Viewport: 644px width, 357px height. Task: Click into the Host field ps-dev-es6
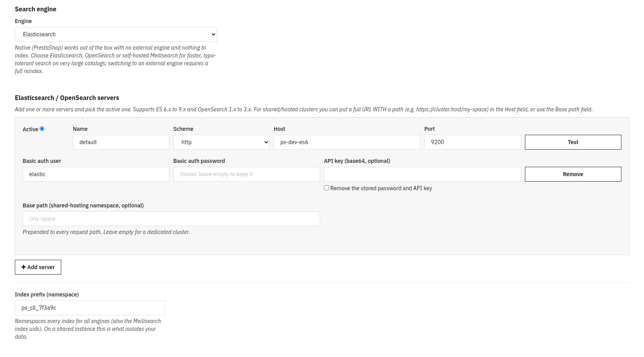point(347,142)
